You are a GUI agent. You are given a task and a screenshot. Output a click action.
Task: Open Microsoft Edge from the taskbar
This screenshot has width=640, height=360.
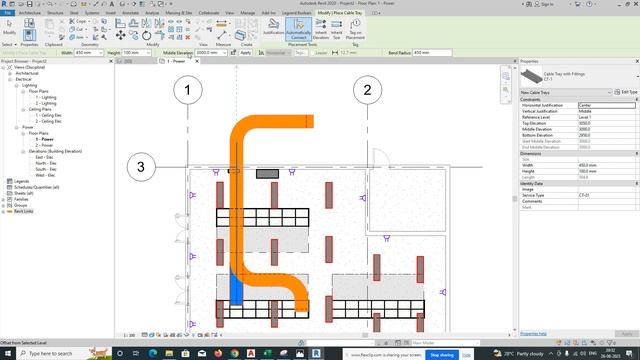[x=153, y=353]
